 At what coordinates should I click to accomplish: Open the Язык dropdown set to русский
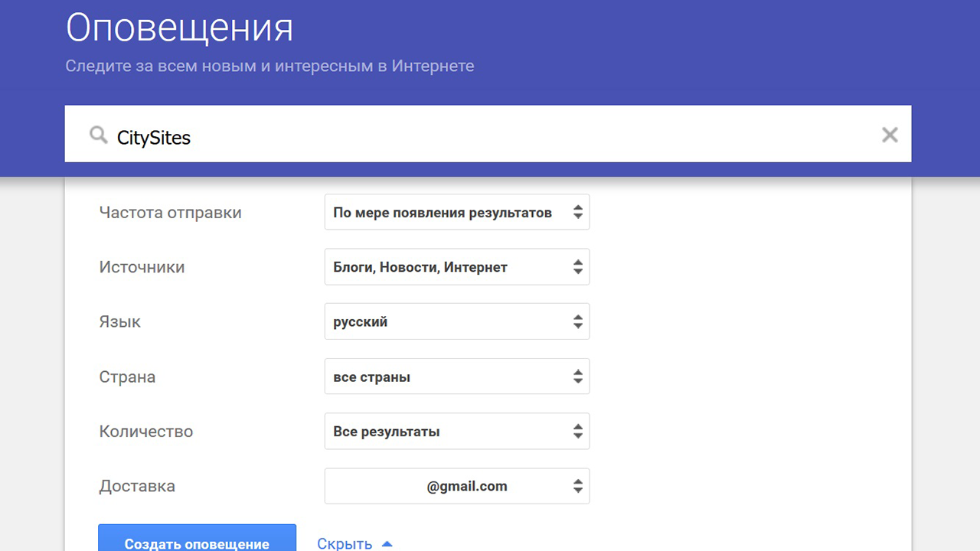[x=457, y=322]
